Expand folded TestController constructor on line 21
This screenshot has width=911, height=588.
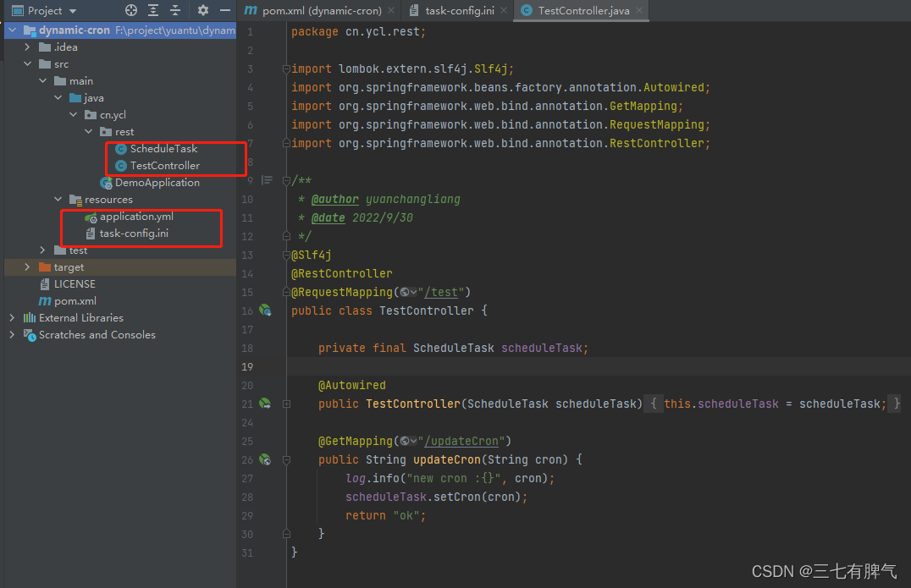(x=286, y=404)
